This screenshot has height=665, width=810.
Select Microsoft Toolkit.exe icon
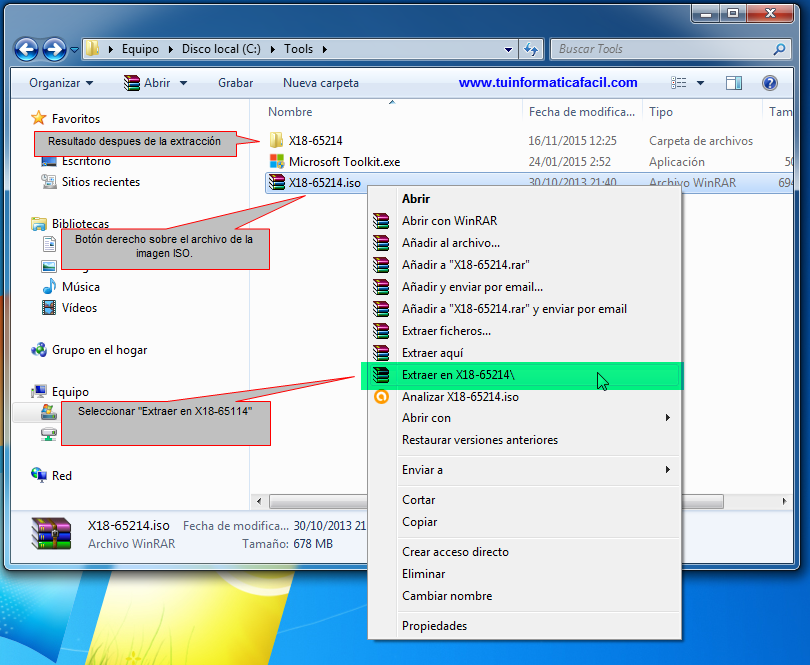pos(277,161)
